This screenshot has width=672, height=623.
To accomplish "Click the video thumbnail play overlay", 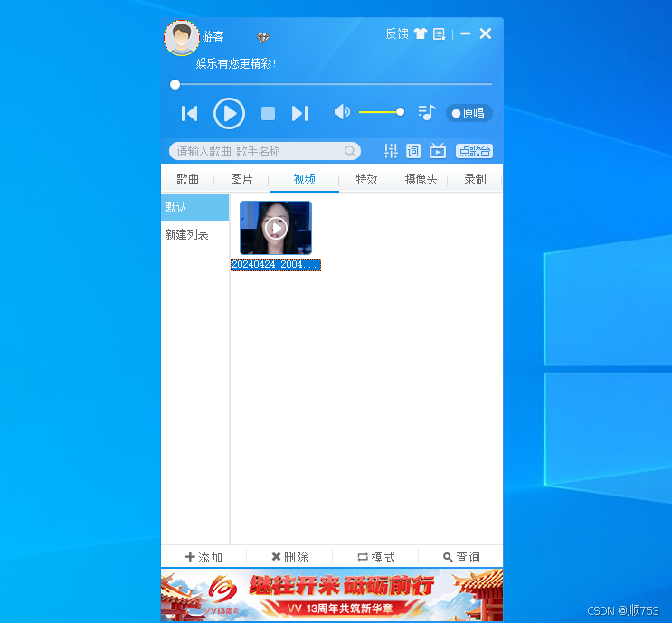I will 276,228.
